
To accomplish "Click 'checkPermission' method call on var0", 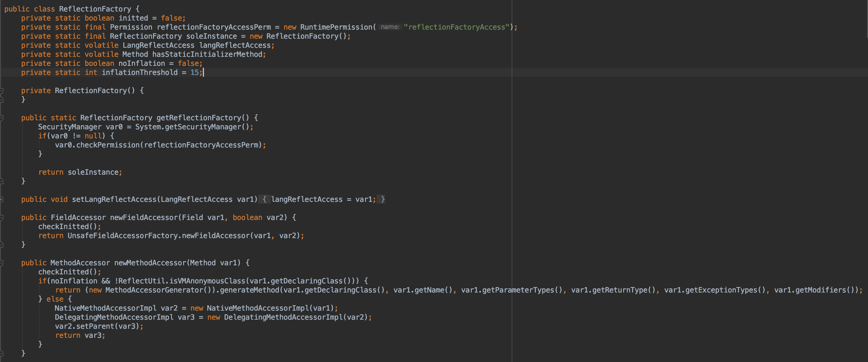I will pyautogui.click(x=108, y=145).
